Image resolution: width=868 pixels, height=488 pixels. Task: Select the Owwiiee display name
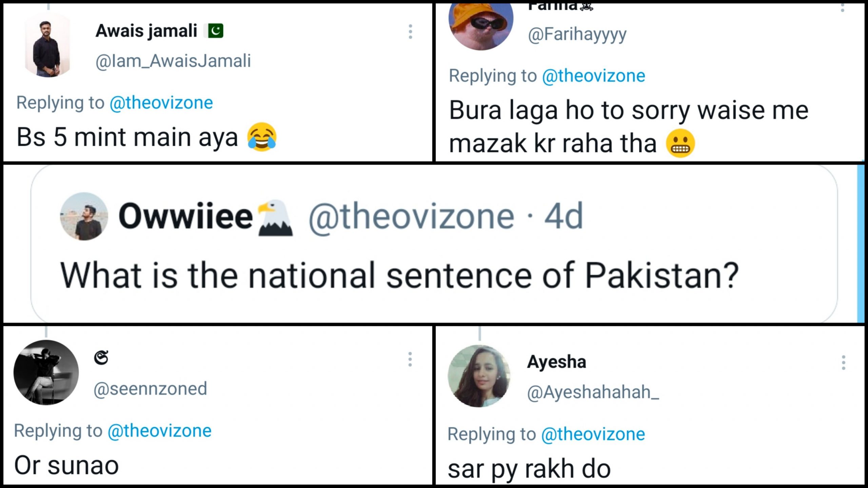[185, 216]
